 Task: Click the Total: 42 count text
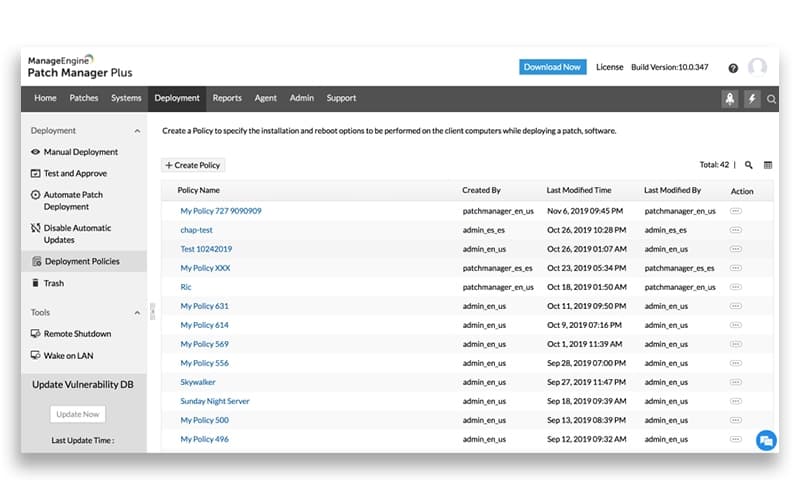tap(714, 165)
